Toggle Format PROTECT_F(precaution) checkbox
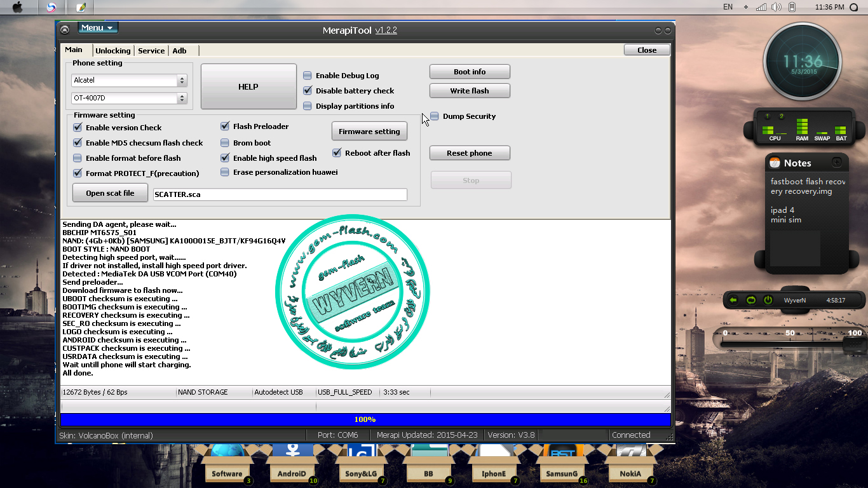This screenshot has height=488, width=868. [x=78, y=173]
